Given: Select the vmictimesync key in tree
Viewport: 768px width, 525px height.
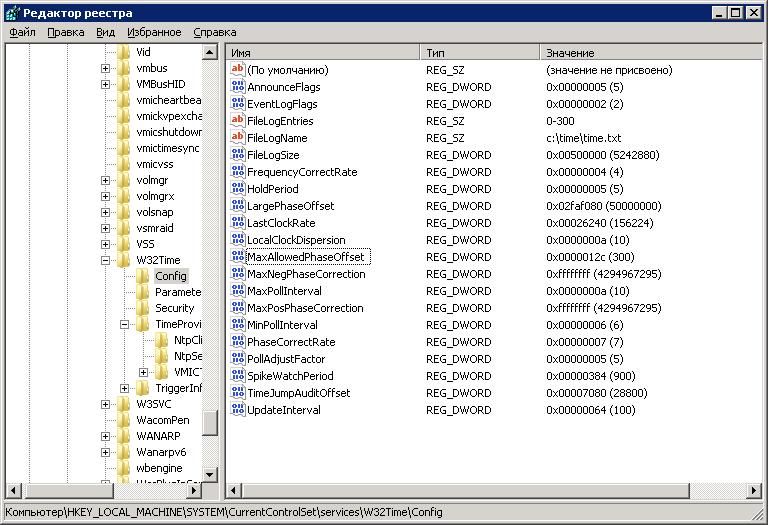Looking at the screenshot, I should coord(168,148).
